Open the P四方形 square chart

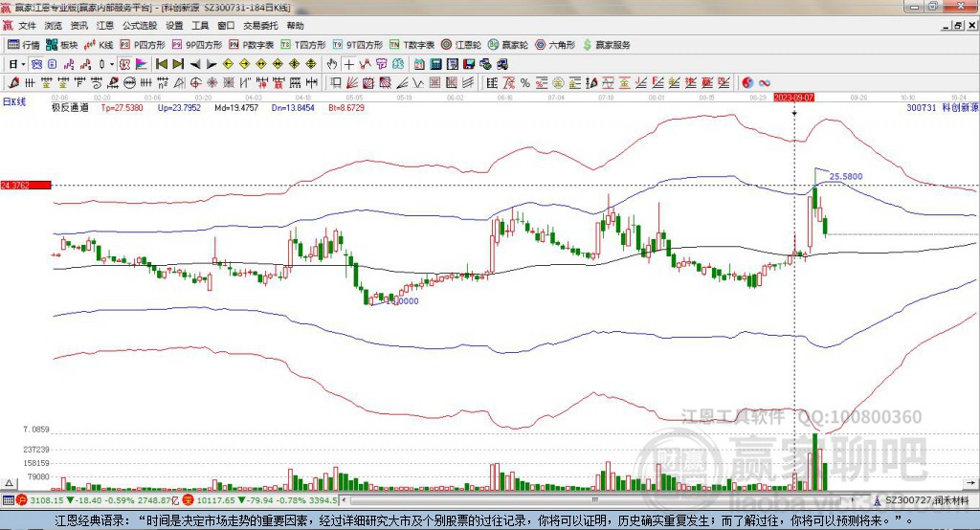coord(143,45)
